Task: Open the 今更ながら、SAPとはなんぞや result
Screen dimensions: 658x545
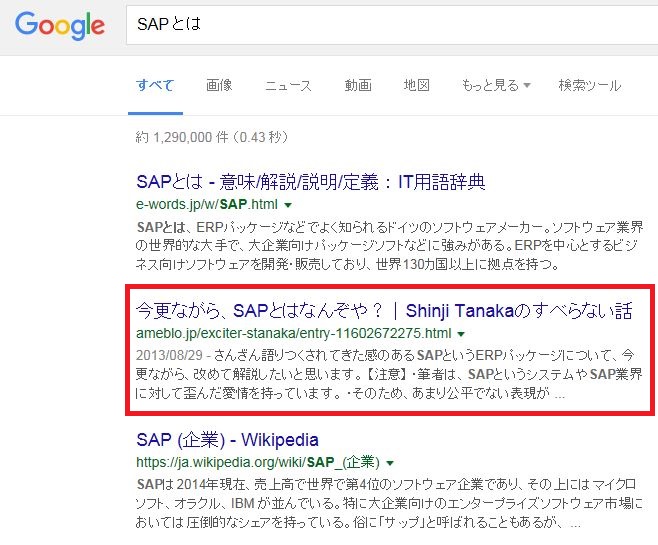Action: [384, 311]
